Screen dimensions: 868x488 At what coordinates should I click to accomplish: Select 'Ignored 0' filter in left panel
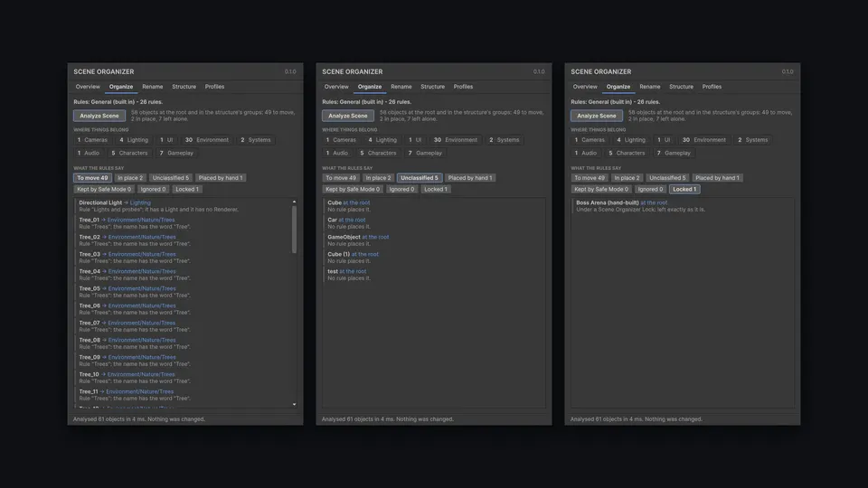153,189
